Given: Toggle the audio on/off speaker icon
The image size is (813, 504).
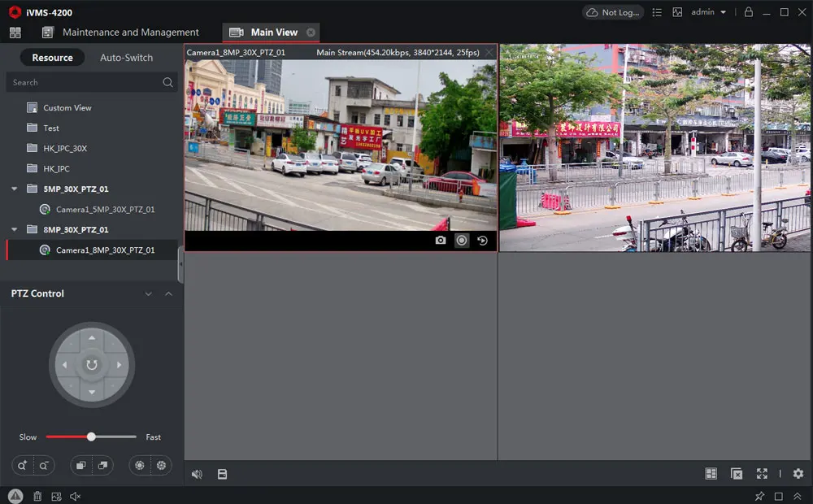Looking at the screenshot, I should coord(197,474).
